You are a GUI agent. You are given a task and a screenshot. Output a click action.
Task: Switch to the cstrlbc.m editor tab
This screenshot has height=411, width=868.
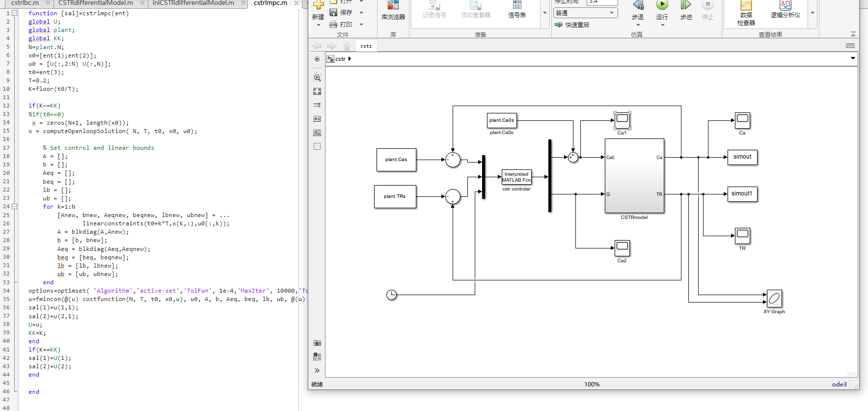25,3
